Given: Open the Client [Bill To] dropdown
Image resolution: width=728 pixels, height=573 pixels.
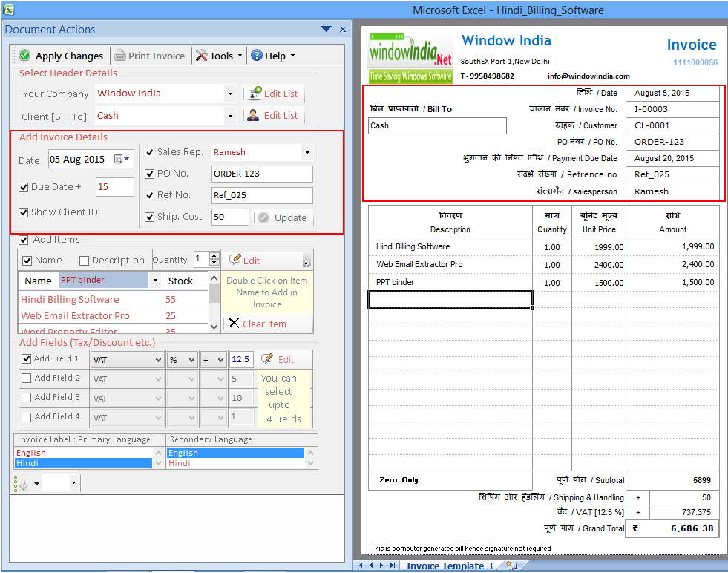Looking at the screenshot, I should pos(230,116).
